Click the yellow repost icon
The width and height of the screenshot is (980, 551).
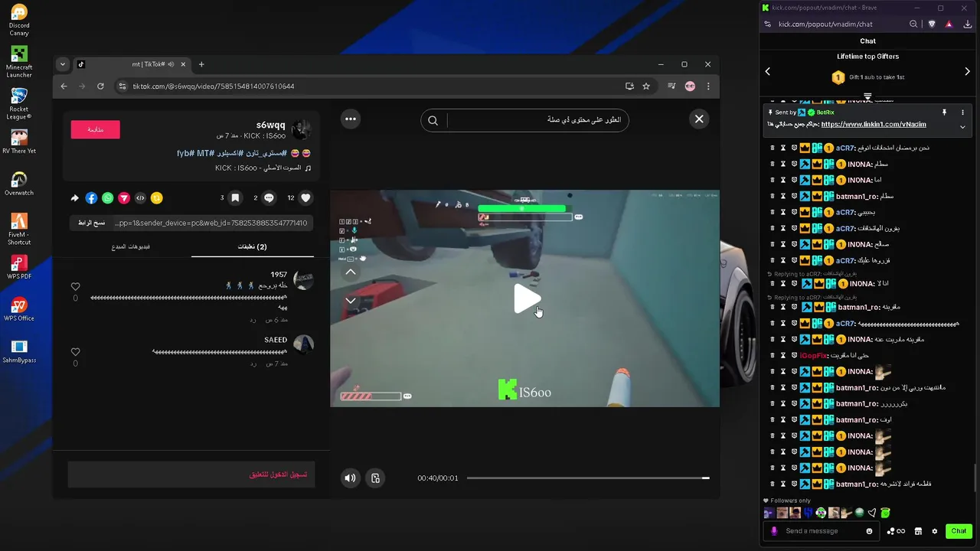tap(156, 198)
